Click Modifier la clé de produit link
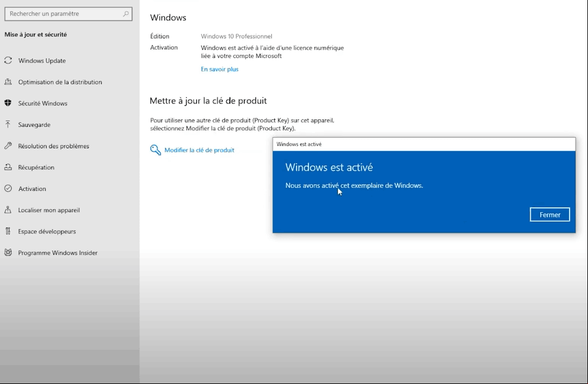Image resolution: width=588 pixels, height=384 pixels. click(x=199, y=150)
